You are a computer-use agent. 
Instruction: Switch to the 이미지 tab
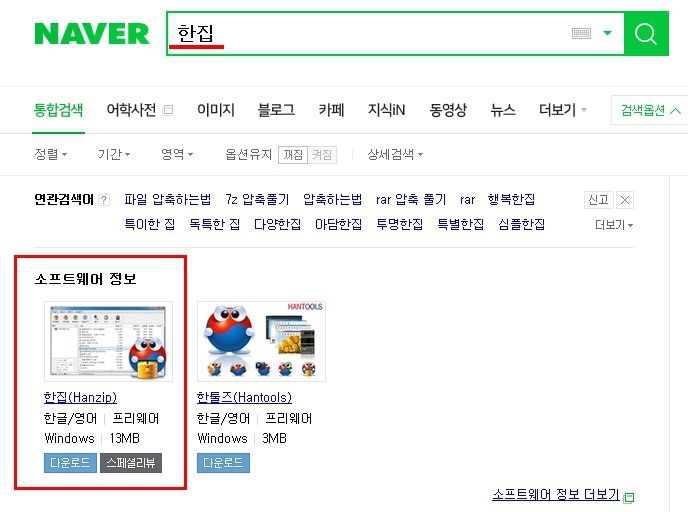[216, 110]
